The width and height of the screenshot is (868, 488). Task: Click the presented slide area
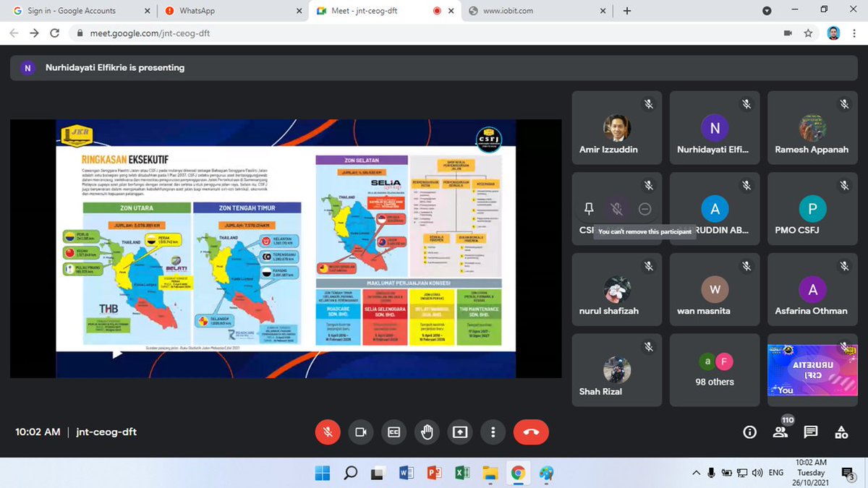click(286, 249)
